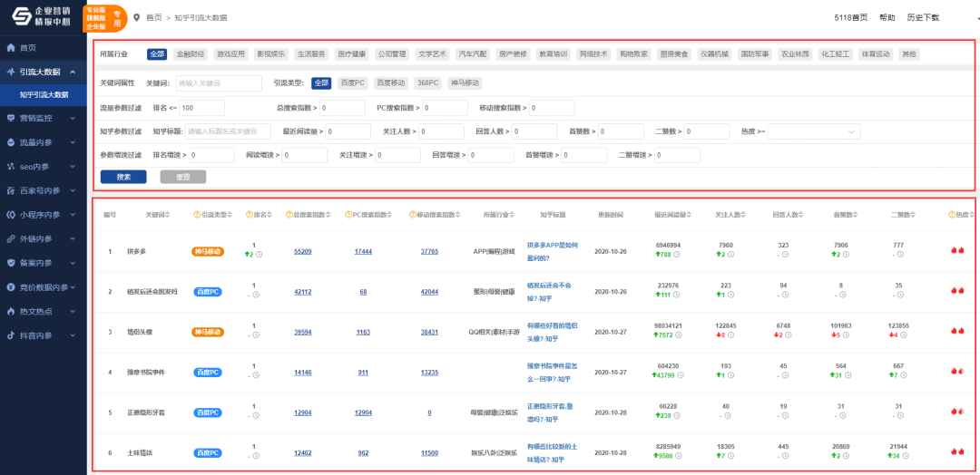Collapse the 引流大数据 sidebar group

click(73, 72)
